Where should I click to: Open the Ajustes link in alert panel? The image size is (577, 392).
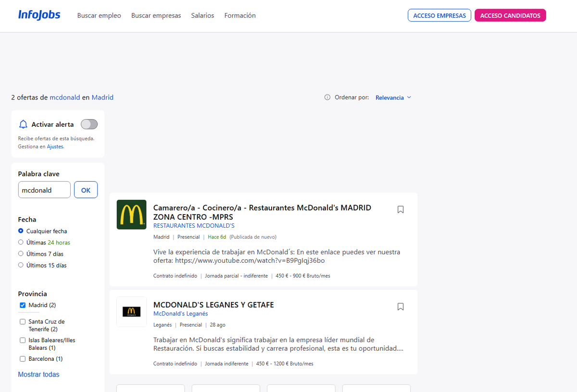click(55, 147)
